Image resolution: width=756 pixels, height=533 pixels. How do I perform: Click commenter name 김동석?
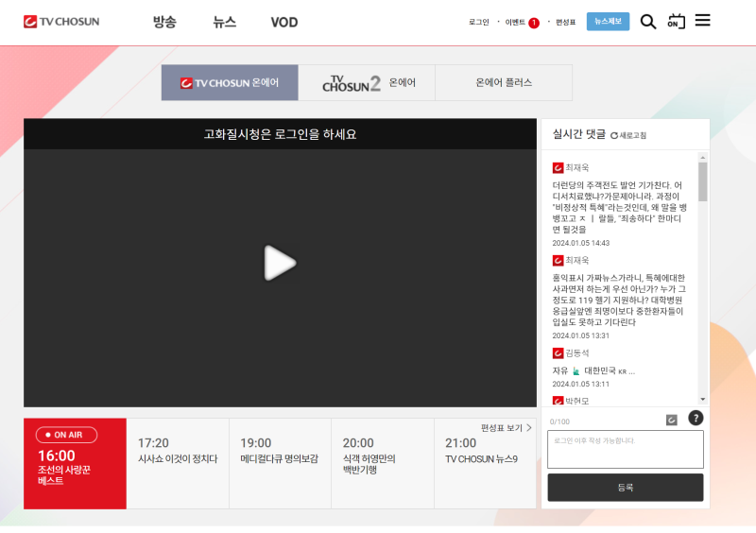tap(577, 353)
